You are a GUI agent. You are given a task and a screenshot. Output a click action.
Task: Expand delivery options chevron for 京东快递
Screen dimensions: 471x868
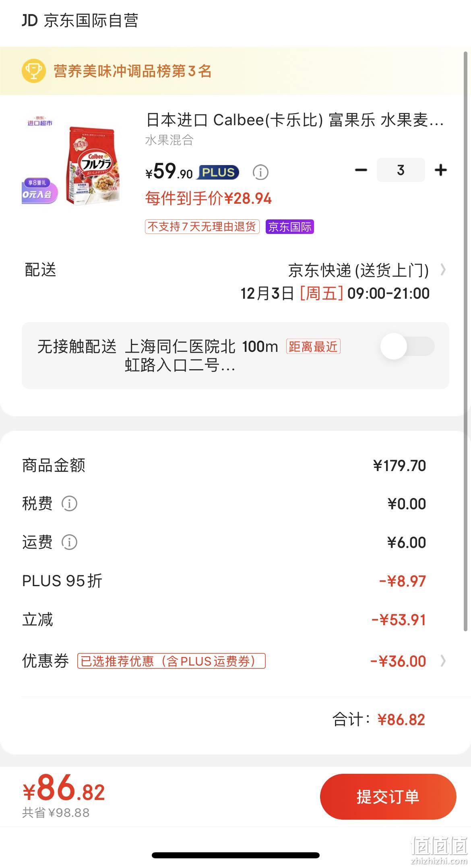pyautogui.click(x=443, y=269)
